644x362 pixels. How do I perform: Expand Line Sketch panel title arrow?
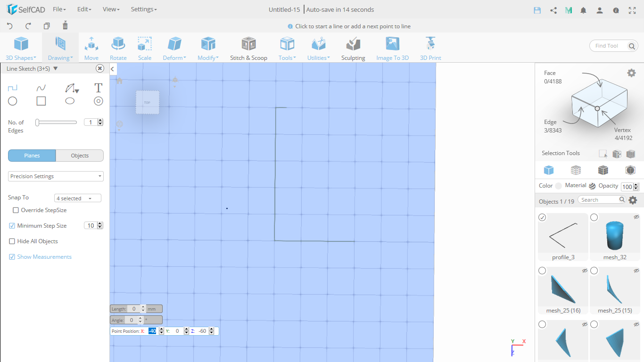(x=56, y=69)
